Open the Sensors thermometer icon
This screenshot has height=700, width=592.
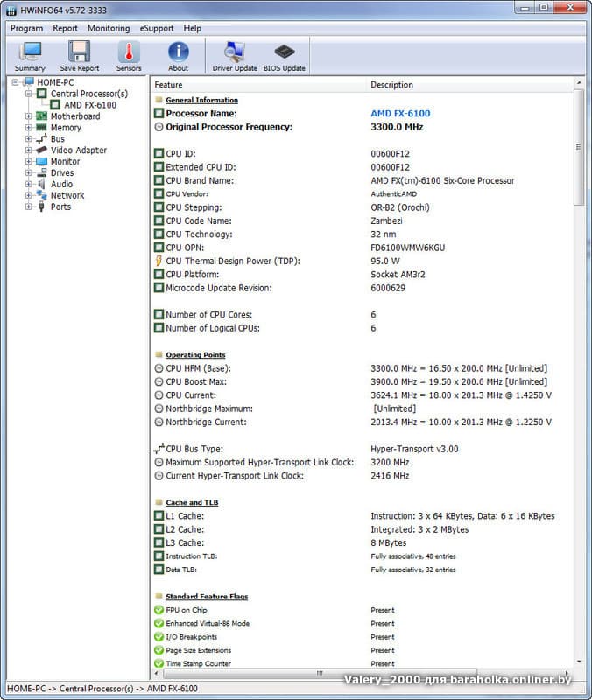pos(129,52)
